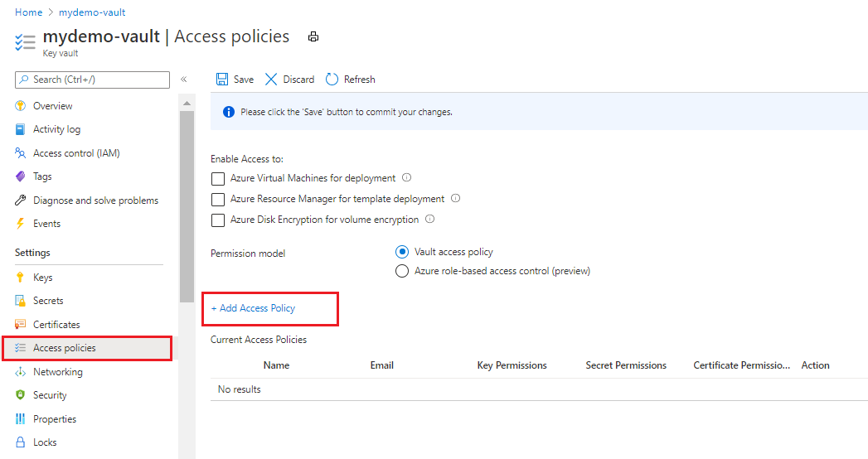Click the Tags icon in sidebar

click(21, 176)
